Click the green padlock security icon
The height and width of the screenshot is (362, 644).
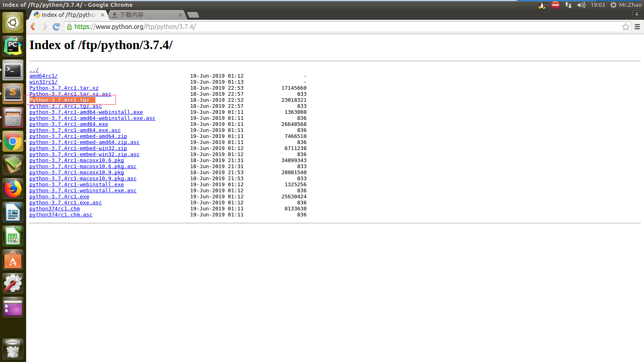point(69,27)
